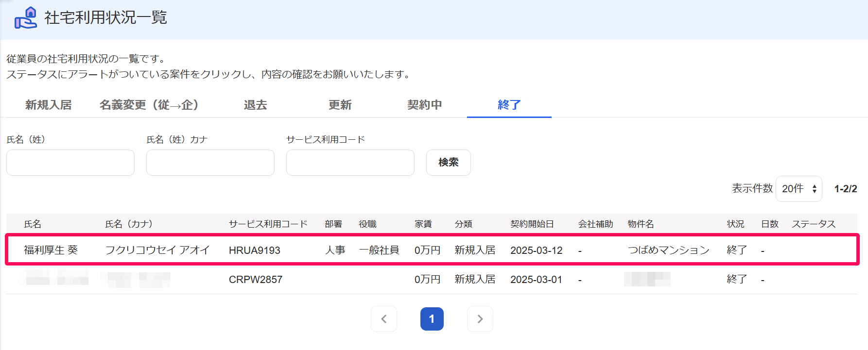This screenshot has height=350, width=868.
Task: Select the 終了 tab
Action: (509, 105)
